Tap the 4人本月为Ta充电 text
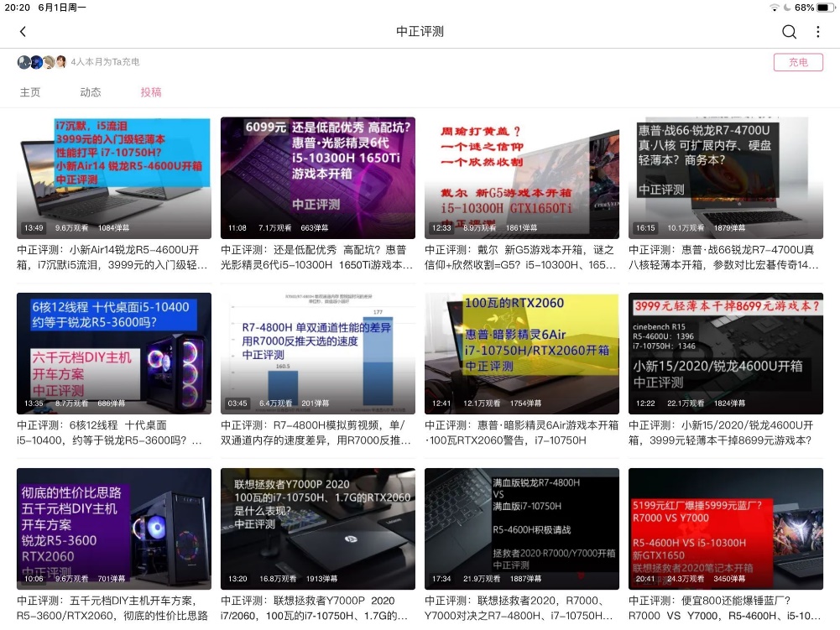The image size is (840, 630). (x=105, y=62)
